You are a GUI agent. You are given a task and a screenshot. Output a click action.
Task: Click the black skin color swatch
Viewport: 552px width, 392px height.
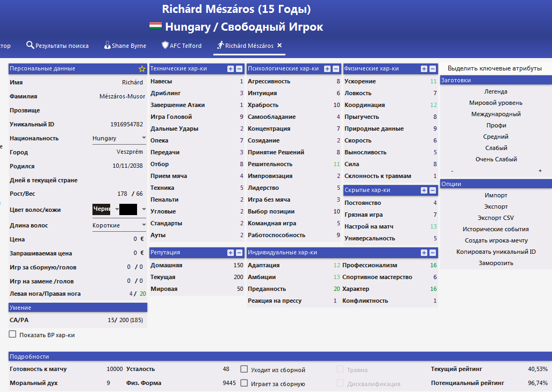point(128,209)
